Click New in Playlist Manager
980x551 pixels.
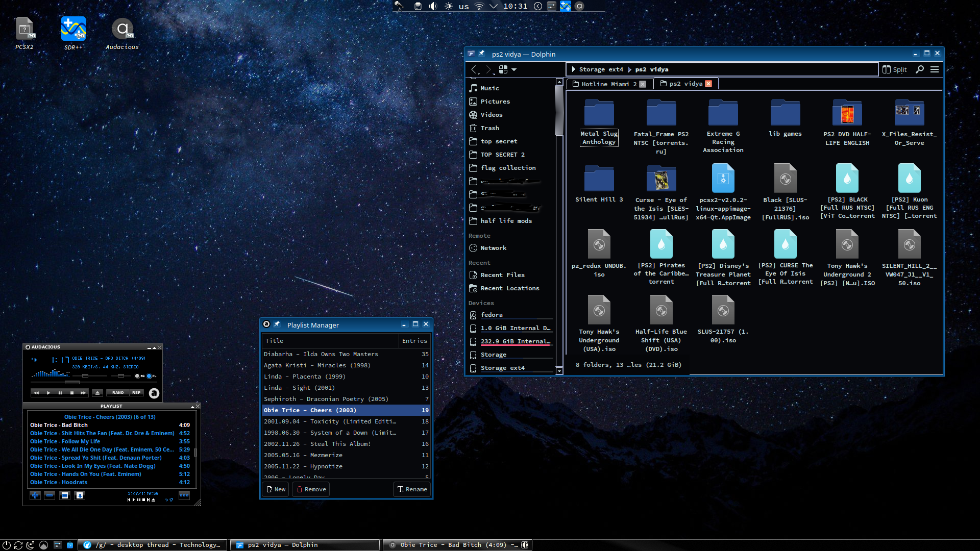[276, 489]
